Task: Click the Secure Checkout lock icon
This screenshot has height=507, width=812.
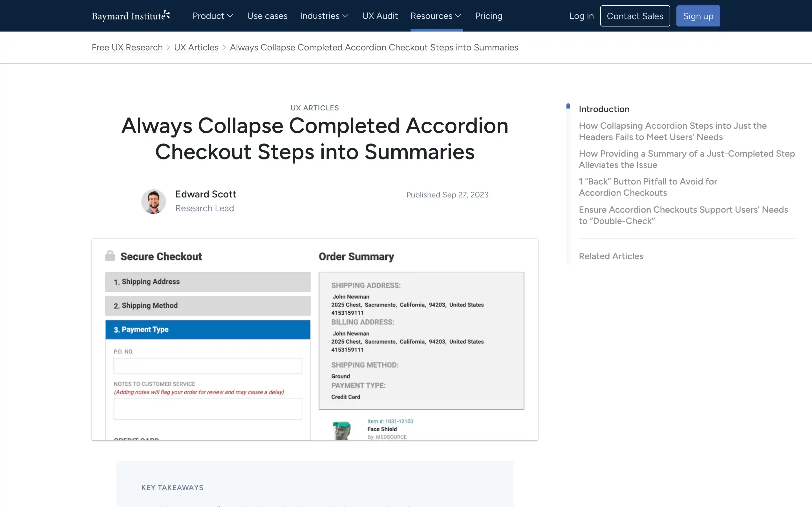Action: click(110, 256)
